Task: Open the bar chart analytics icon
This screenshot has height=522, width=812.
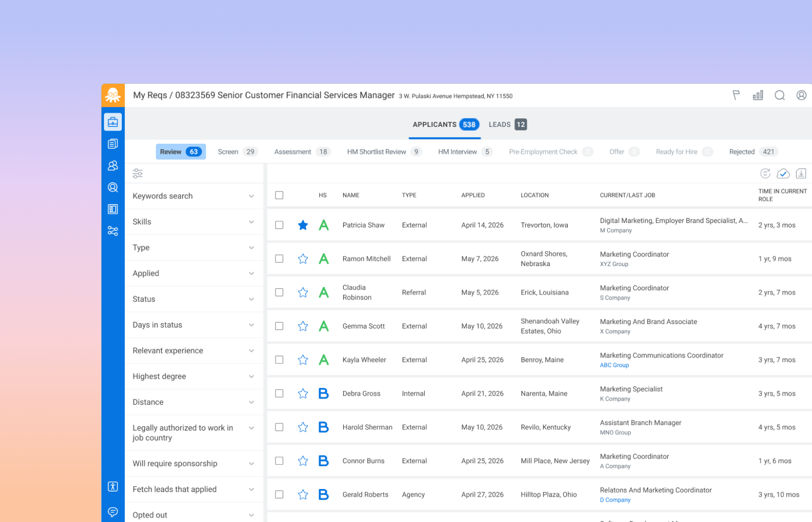Action: pos(758,95)
